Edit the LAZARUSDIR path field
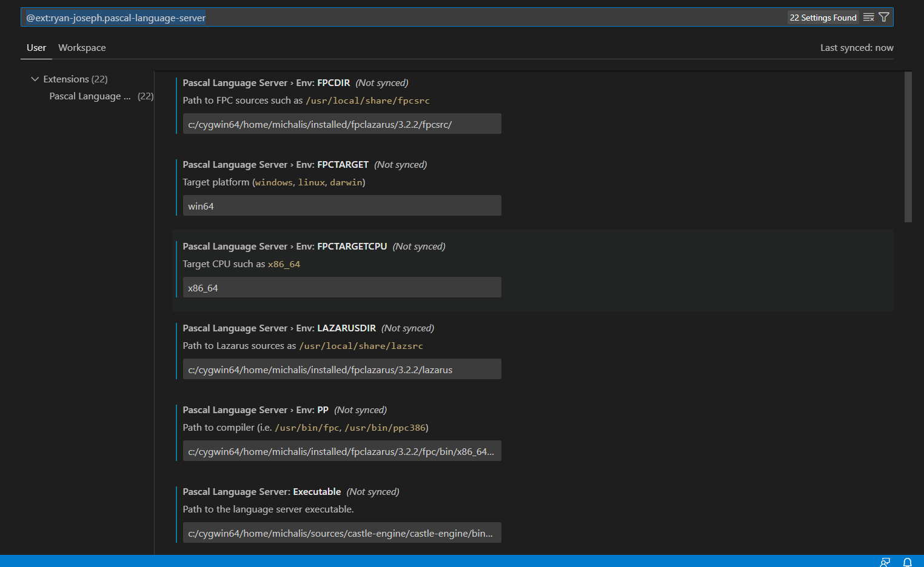 tap(342, 370)
